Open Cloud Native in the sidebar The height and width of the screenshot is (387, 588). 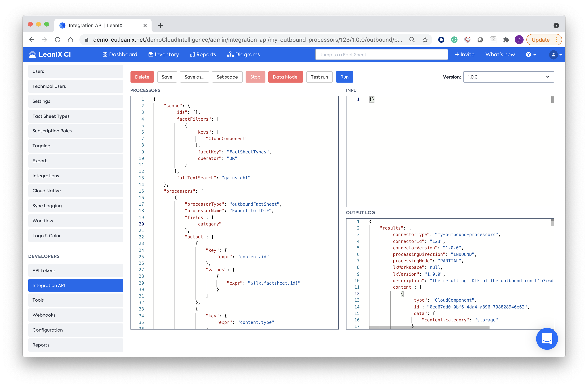[x=76, y=191]
